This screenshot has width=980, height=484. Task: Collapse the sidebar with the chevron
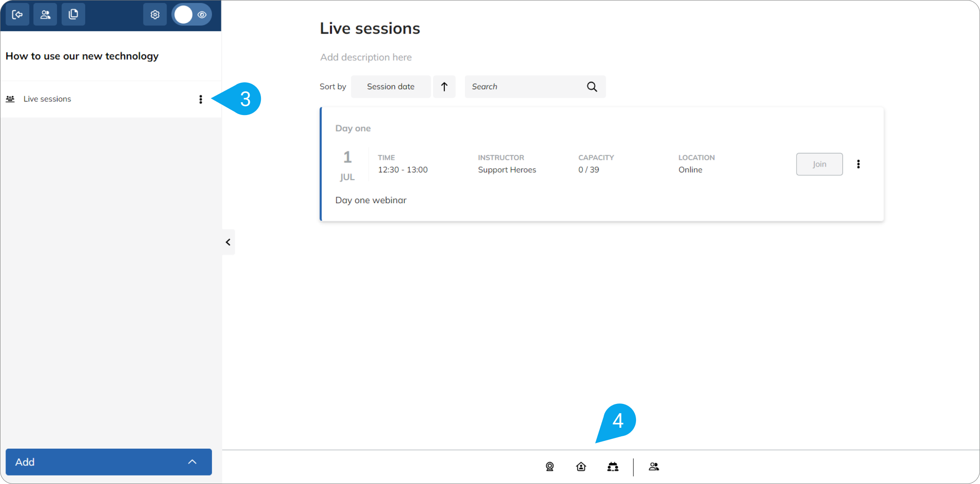point(228,242)
